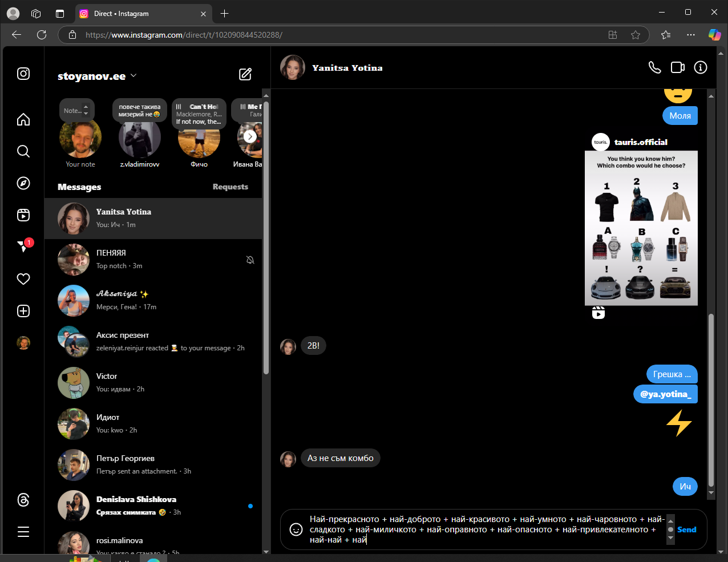The width and height of the screenshot is (728, 562).
Task: Open the tab actions menu icon
Action: 60,13
